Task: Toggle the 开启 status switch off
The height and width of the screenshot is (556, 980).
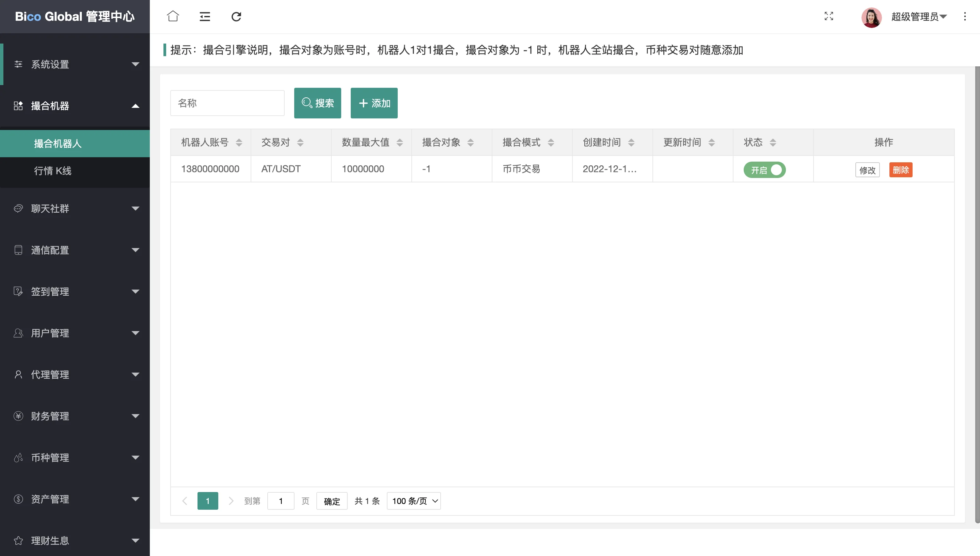Action: [x=764, y=170]
